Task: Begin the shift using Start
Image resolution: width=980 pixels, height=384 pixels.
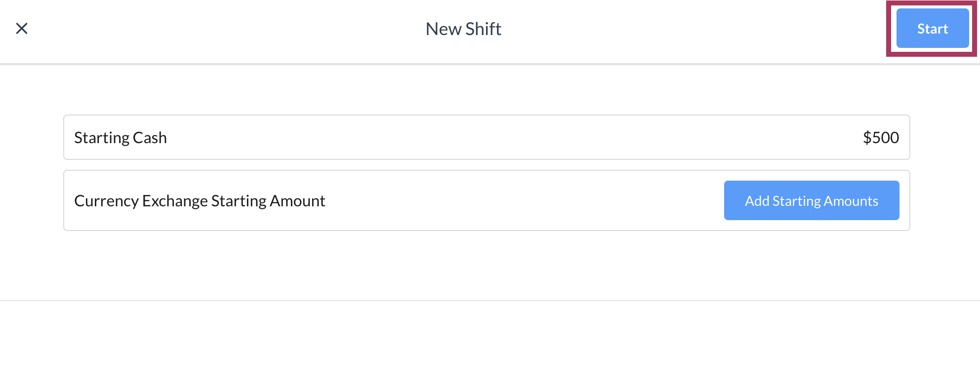Action: pos(932,29)
